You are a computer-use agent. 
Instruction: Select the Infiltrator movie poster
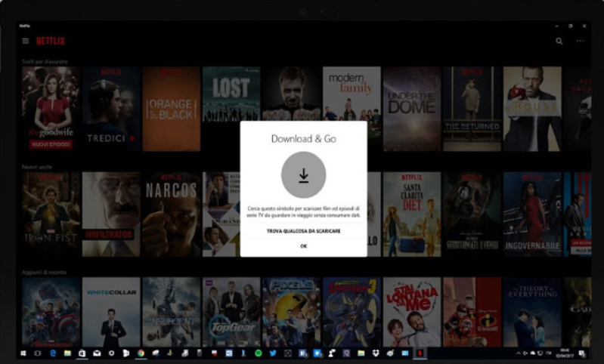(x=111, y=214)
